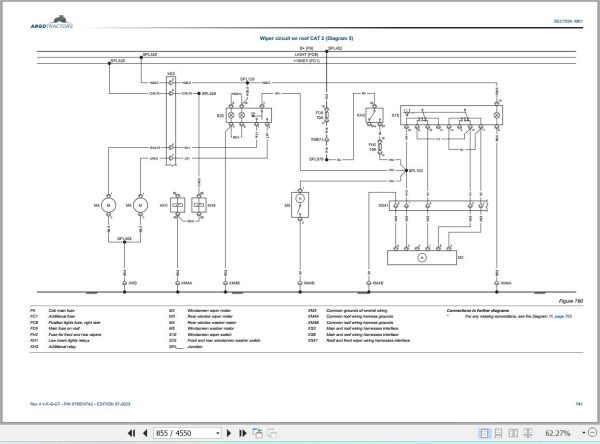Click the page number 741 in footer
Screen dimensions: 600x444
point(579,404)
